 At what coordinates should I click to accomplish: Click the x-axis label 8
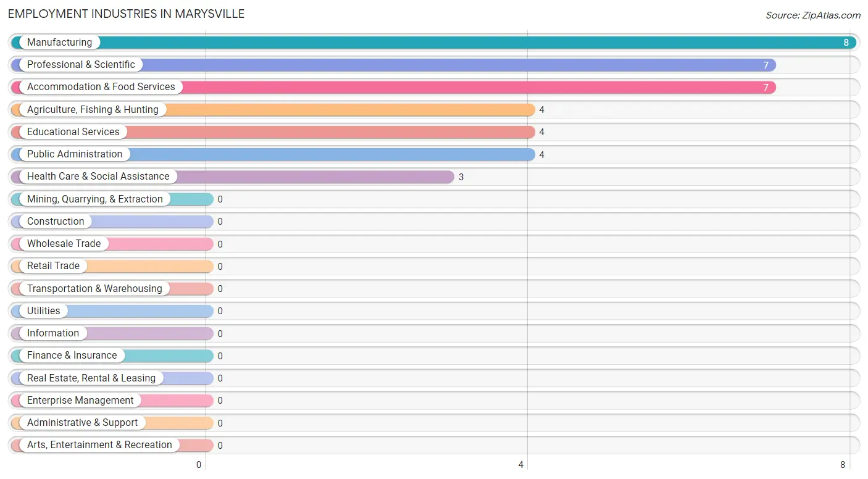point(843,465)
